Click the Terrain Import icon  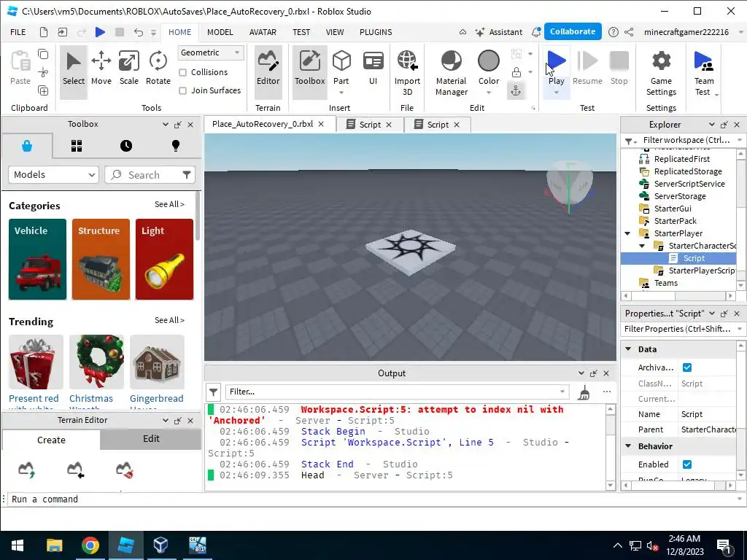tap(75, 470)
